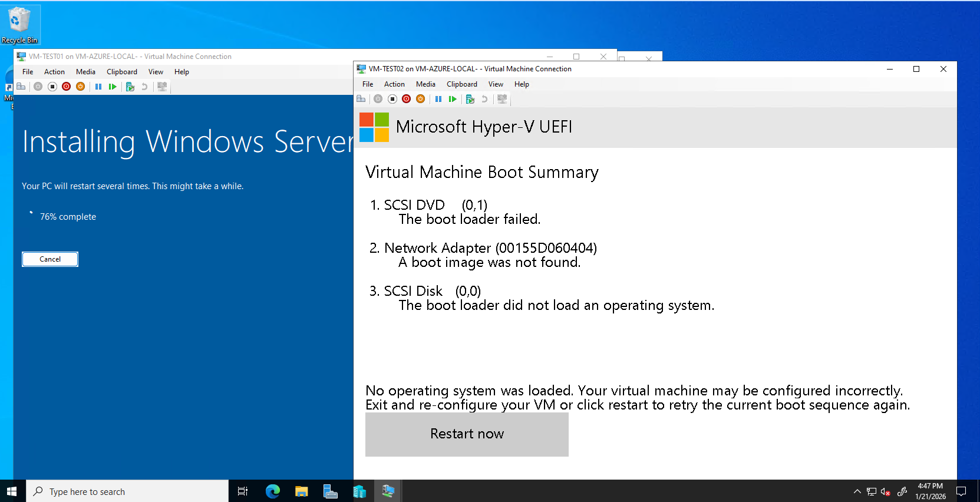Open the View menu in VM-TEST01 window
Screen dimensions: 980x502
[156, 72]
